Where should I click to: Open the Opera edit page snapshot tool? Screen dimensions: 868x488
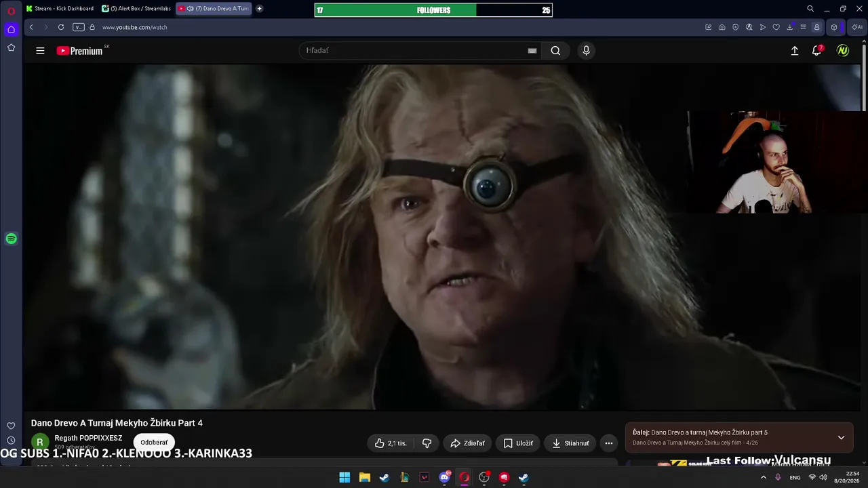tap(709, 27)
